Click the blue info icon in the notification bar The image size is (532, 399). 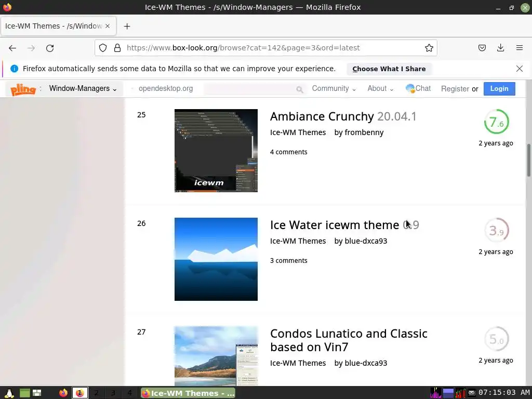click(x=14, y=69)
